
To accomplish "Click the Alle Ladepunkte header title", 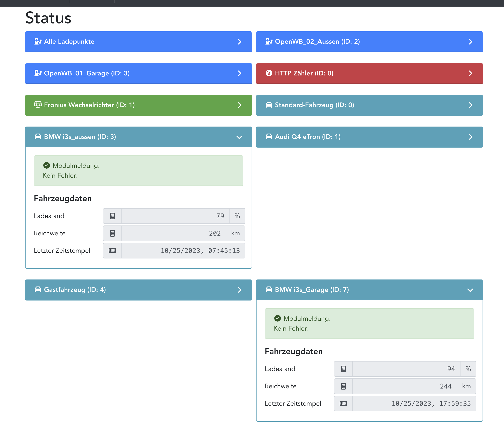I will [69, 42].
